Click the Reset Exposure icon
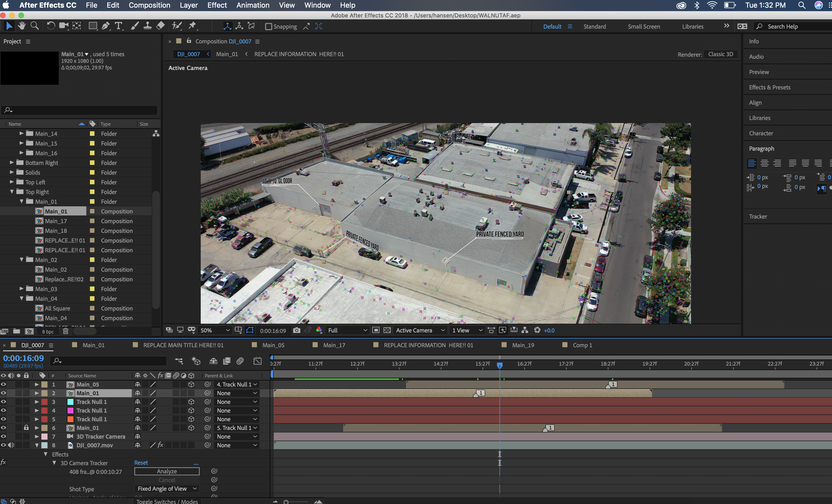This screenshot has width=832, height=504. pyautogui.click(x=537, y=330)
